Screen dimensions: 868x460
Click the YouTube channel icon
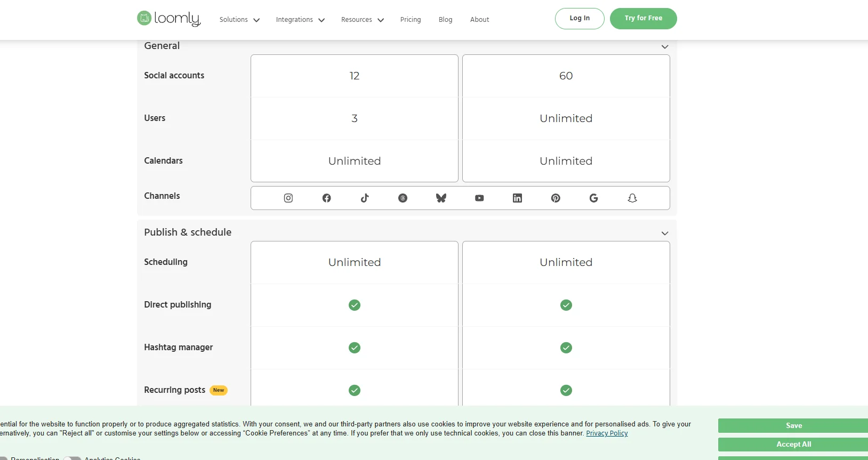(x=479, y=198)
